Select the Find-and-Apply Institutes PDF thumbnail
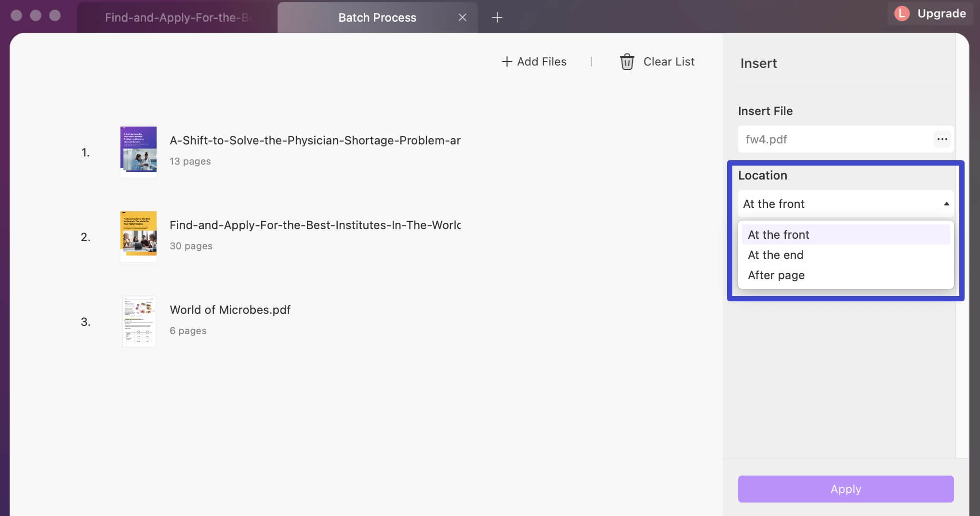 pyautogui.click(x=138, y=236)
